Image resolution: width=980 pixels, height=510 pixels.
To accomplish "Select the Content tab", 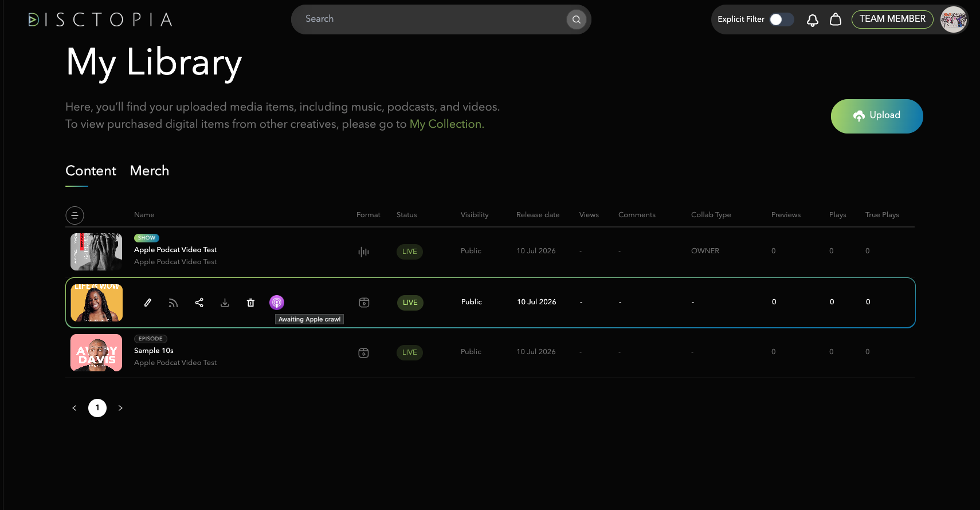I will 91,171.
